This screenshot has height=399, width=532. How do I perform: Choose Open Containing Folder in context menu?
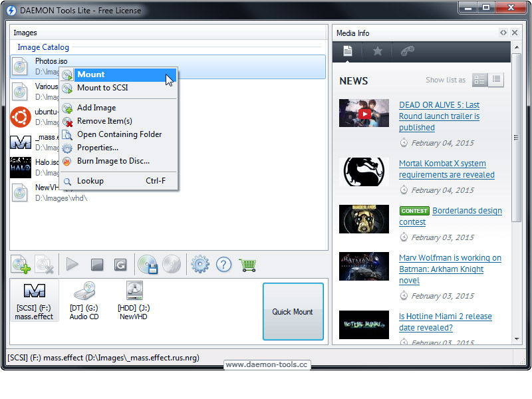coord(119,134)
